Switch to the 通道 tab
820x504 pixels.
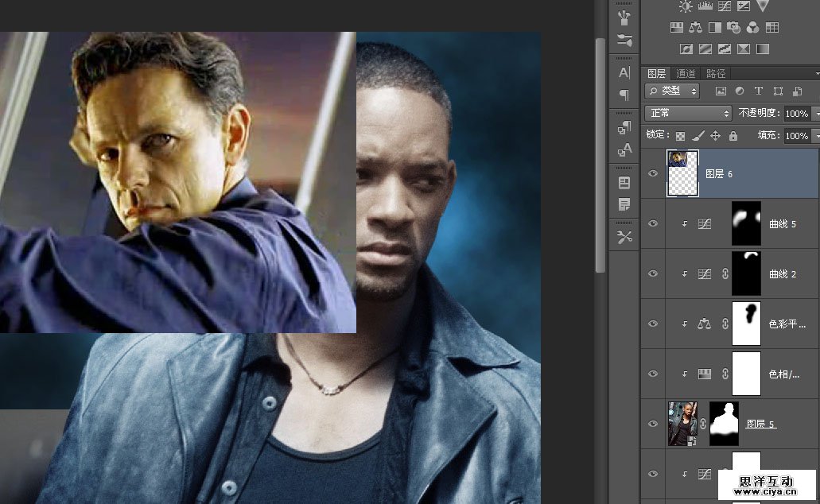pos(686,73)
